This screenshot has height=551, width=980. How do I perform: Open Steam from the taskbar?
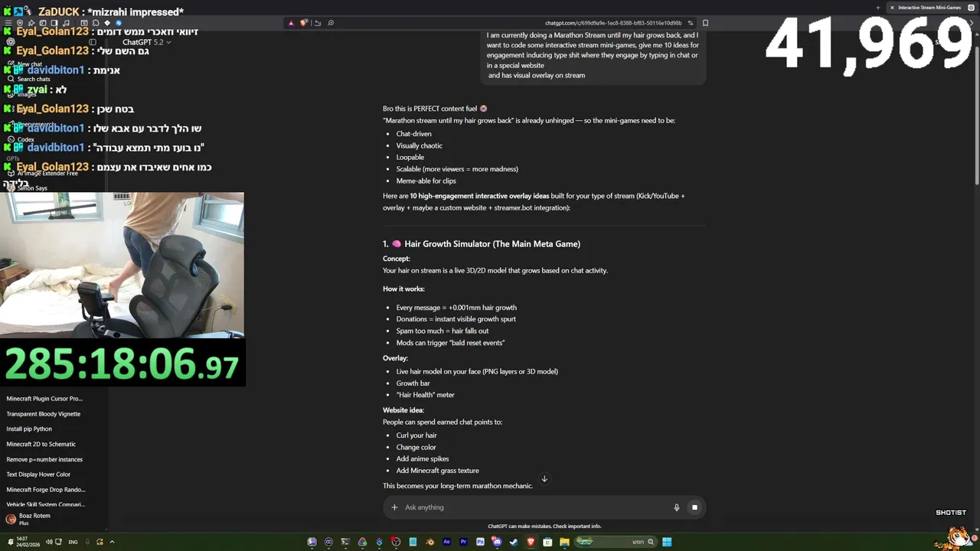point(514,542)
